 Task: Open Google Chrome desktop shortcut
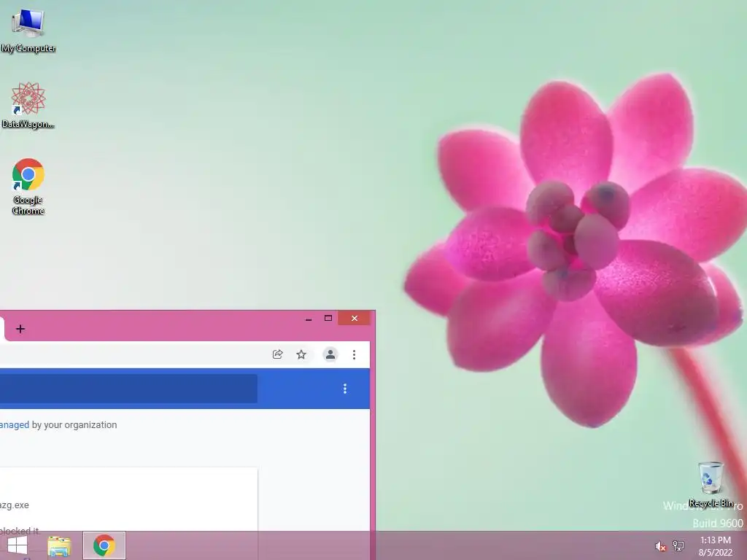pyautogui.click(x=28, y=186)
